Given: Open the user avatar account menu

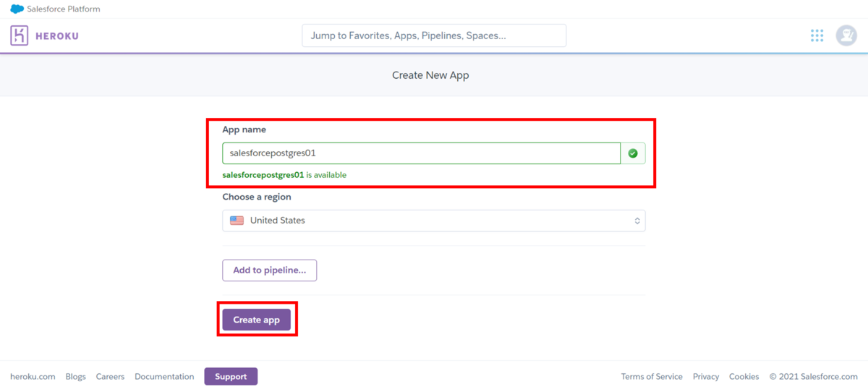Looking at the screenshot, I should (x=846, y=35).
